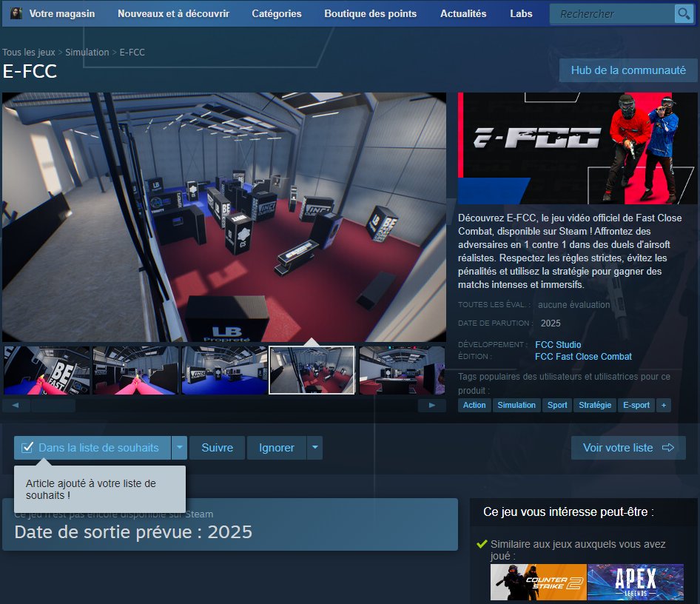Go to Boutique des points
This screenshot has width=700, height=604.
tap(371, 14)
